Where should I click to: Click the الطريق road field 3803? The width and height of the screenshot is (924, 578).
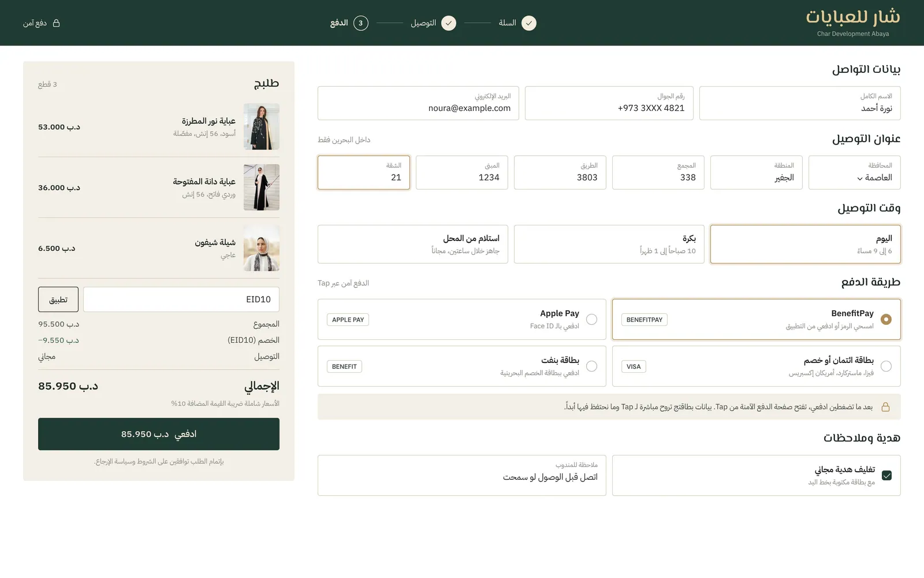tap(560, 172)
